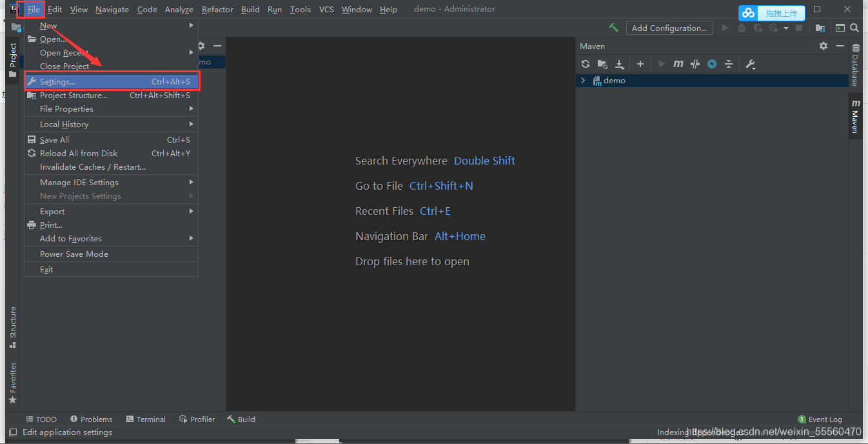Open the TODO tool window

tap(41, 419)
